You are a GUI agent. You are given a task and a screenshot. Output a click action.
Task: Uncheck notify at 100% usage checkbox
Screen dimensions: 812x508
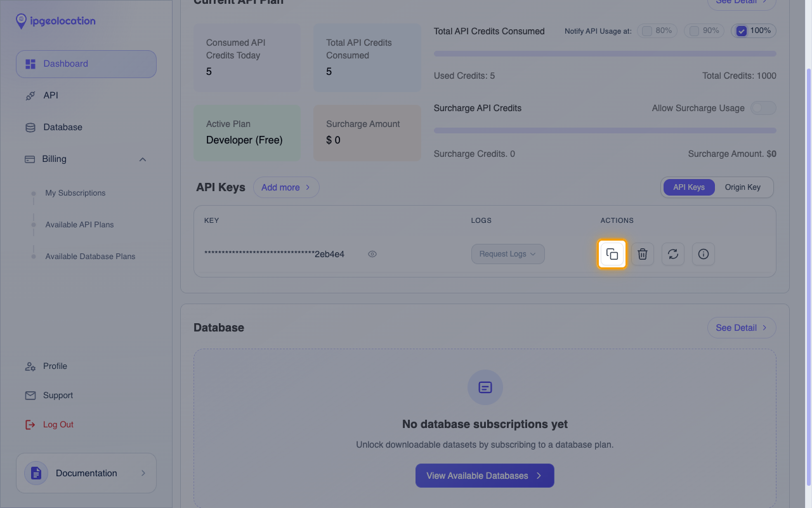coord(742,31)
